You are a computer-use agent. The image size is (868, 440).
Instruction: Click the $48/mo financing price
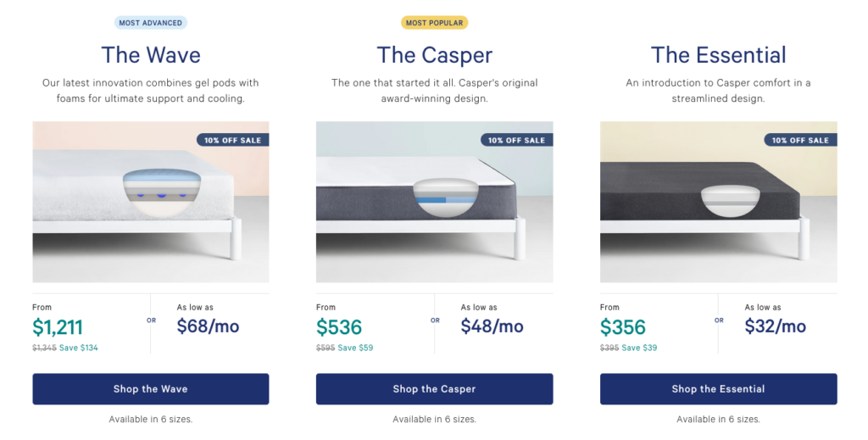point(492,326)
